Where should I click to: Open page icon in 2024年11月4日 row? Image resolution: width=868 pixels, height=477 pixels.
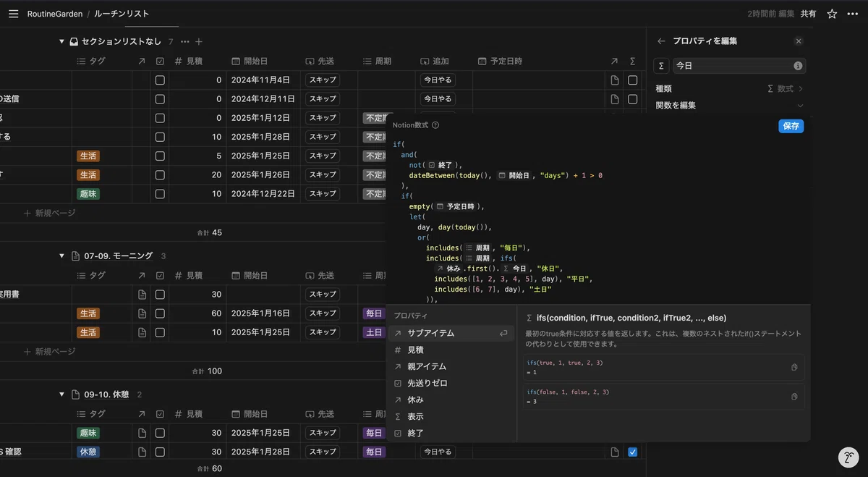(615, 80)
